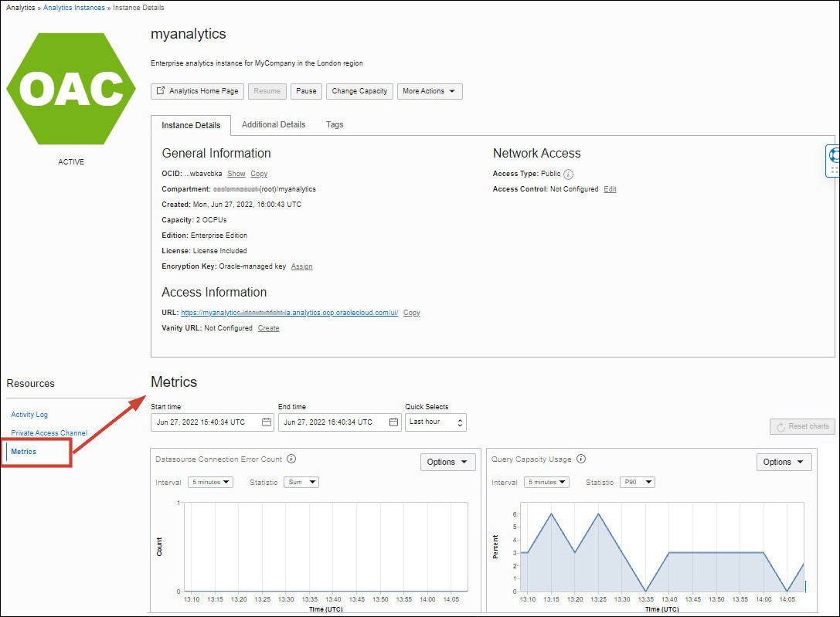The image size is (840, 617).
Task: Click the external-link icon on Analytics Home Page
Action: click(160, 90)
